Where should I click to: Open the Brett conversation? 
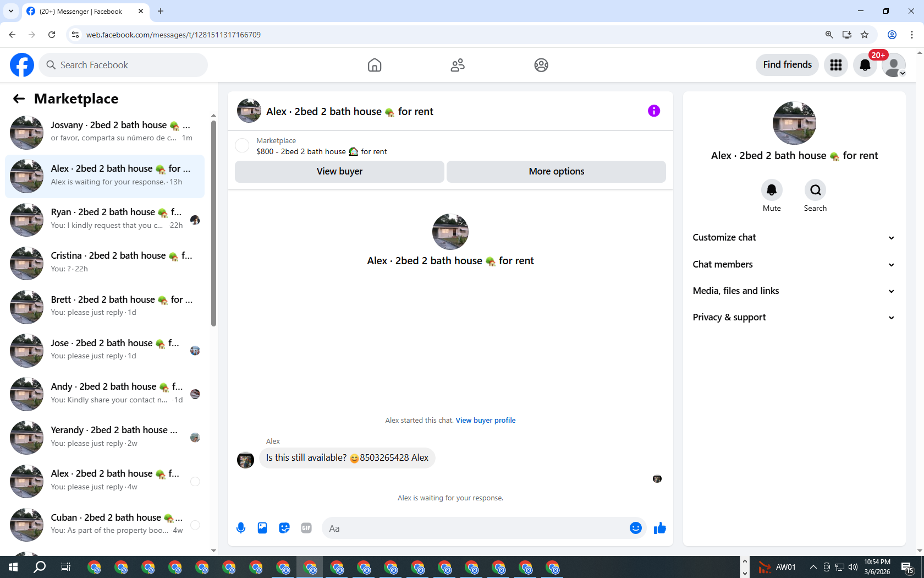[x=105, y=307]
